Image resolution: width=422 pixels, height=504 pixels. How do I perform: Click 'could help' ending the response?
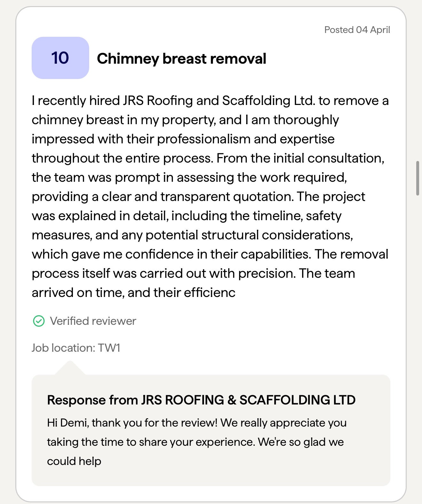pos(74,461)
